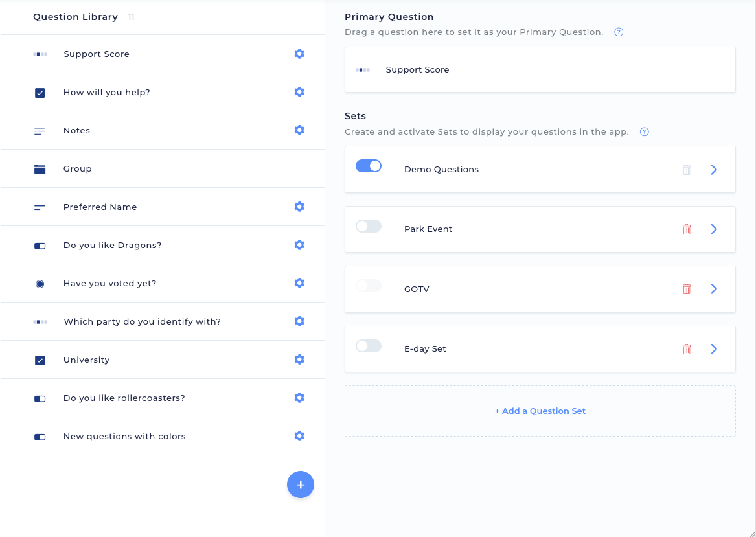Viewport: 756px width, 537px height.
Task: Activate the E-day Set
Action: pos(368,346)
